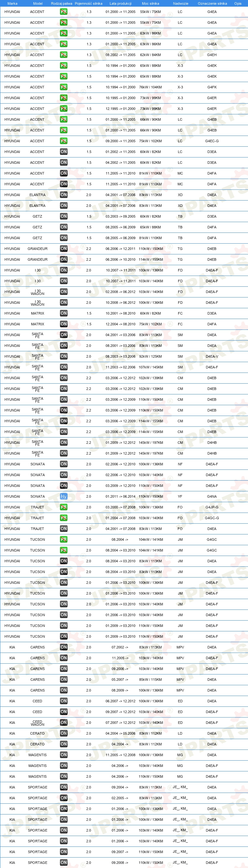Image resolution: width=248 pixels, height=868 pixels.
Task: Click the Hy hybrid fuel icon in SONATA row
Action: pyautogui.click(x=63, y=496)
